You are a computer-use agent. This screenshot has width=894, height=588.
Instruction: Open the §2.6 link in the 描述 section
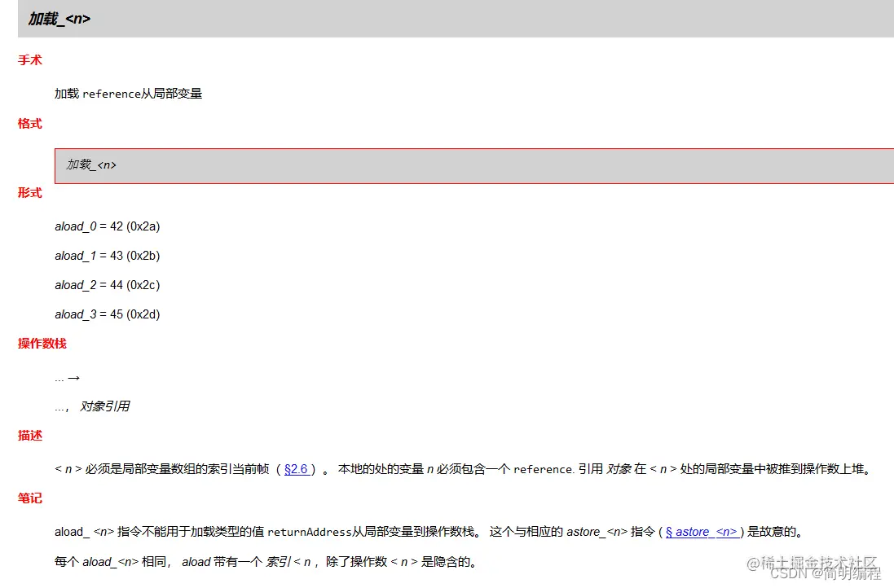click(x=297, y=468)
